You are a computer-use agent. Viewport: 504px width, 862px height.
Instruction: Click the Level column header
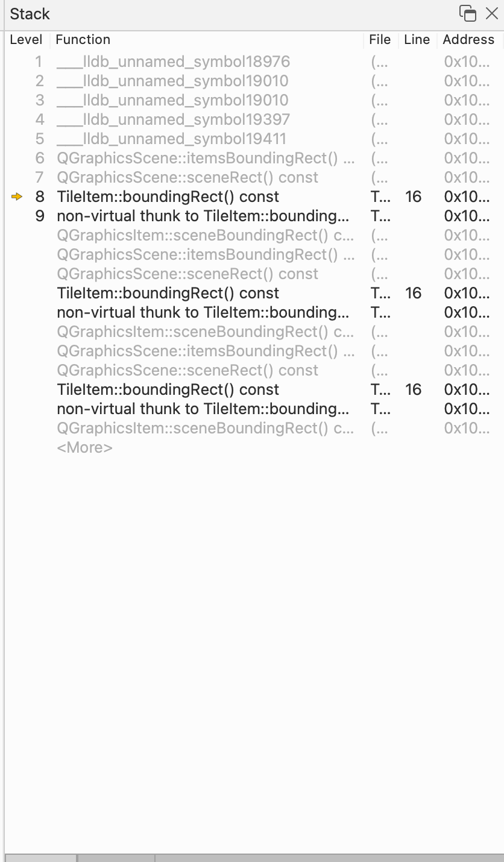(26, 40)
